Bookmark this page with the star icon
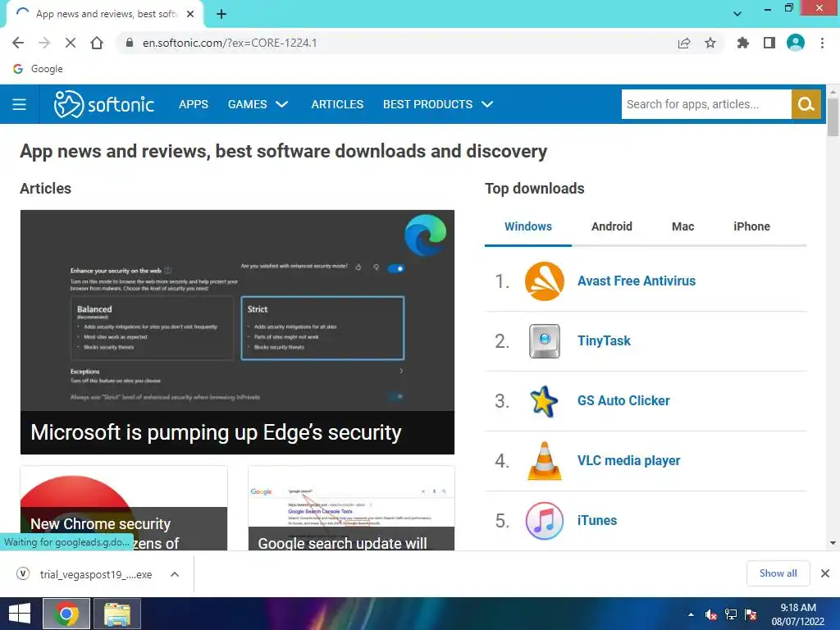Screen dimensions: 840x630 tap(710, 43)
